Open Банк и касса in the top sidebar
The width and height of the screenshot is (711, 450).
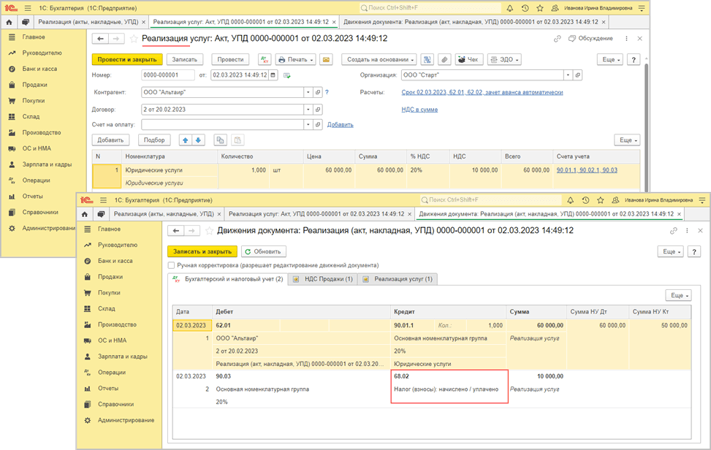pos(33,69)
